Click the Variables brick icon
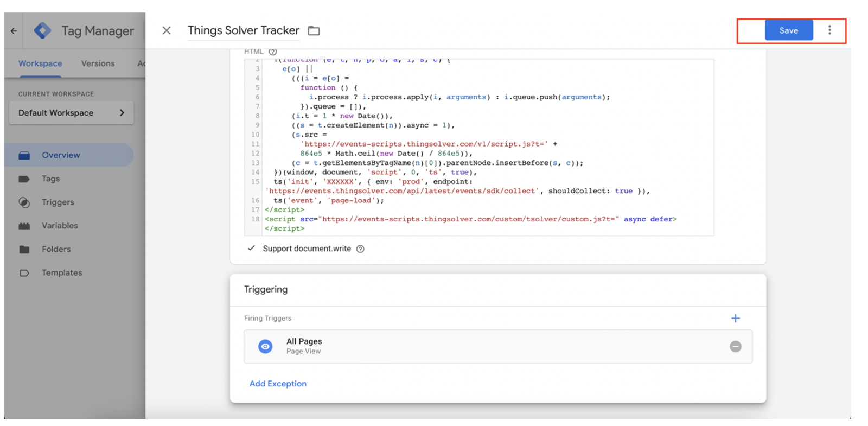 (24, 226)
